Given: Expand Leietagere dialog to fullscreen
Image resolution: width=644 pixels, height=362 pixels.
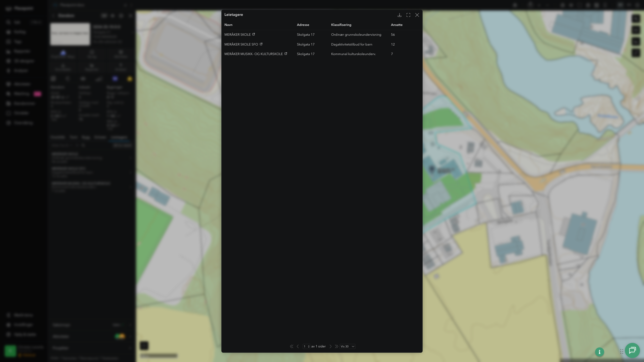Looking at the screenshot, I should (x=408, y=15).
